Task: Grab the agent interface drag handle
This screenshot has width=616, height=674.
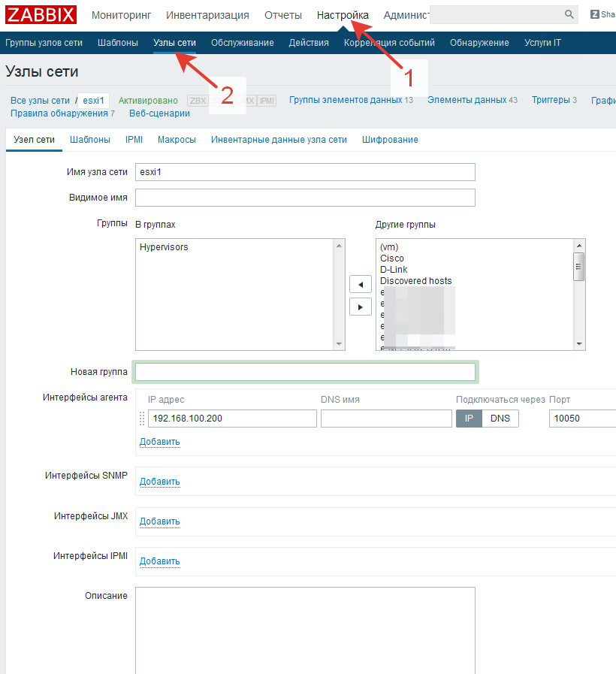Action: click(x=143, y=419)
